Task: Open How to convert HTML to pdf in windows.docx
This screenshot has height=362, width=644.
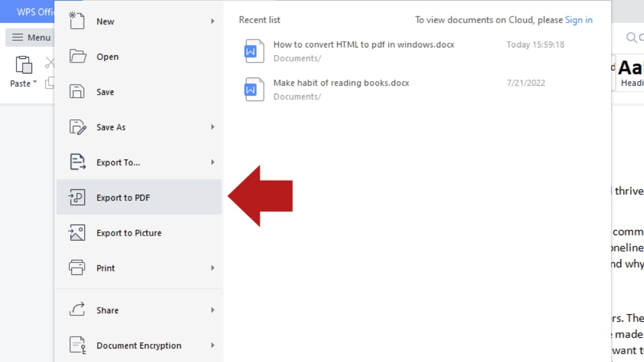Action: point(363,44)
